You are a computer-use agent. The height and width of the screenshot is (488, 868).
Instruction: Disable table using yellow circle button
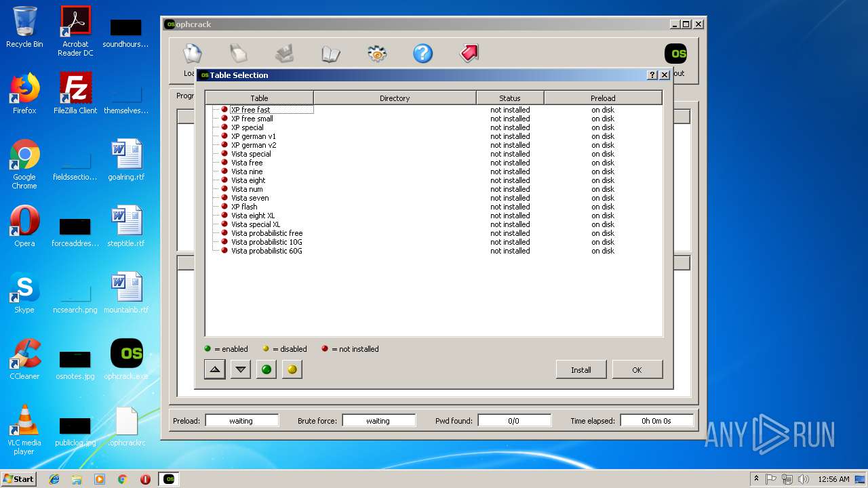point(292,369)
